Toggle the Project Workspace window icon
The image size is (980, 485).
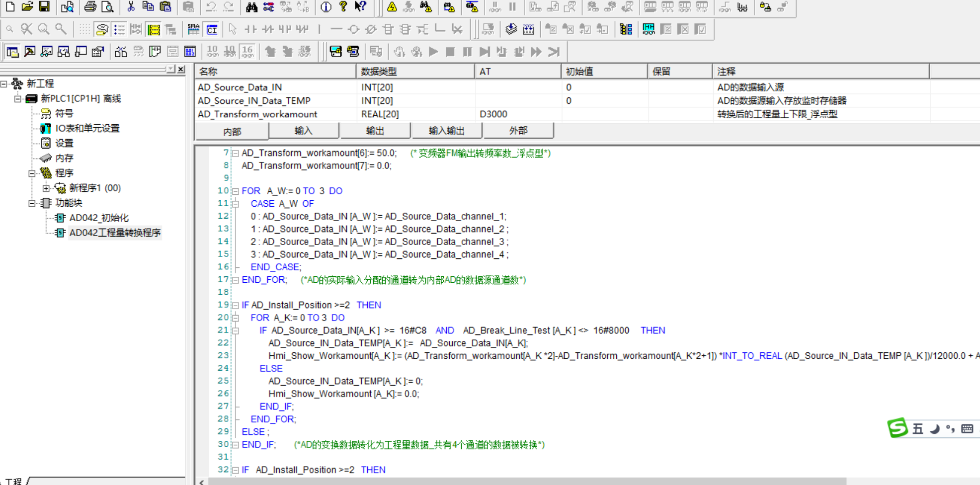click(x=12, y=52)
